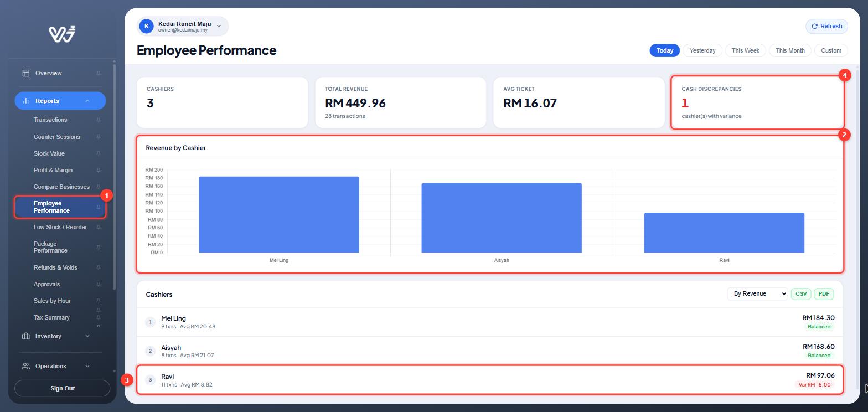Open the Transactions report

[50, 120]
